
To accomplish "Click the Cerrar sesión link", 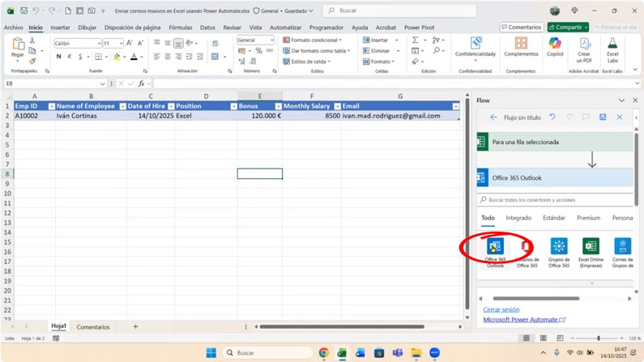I will click(x=501, y=309).
